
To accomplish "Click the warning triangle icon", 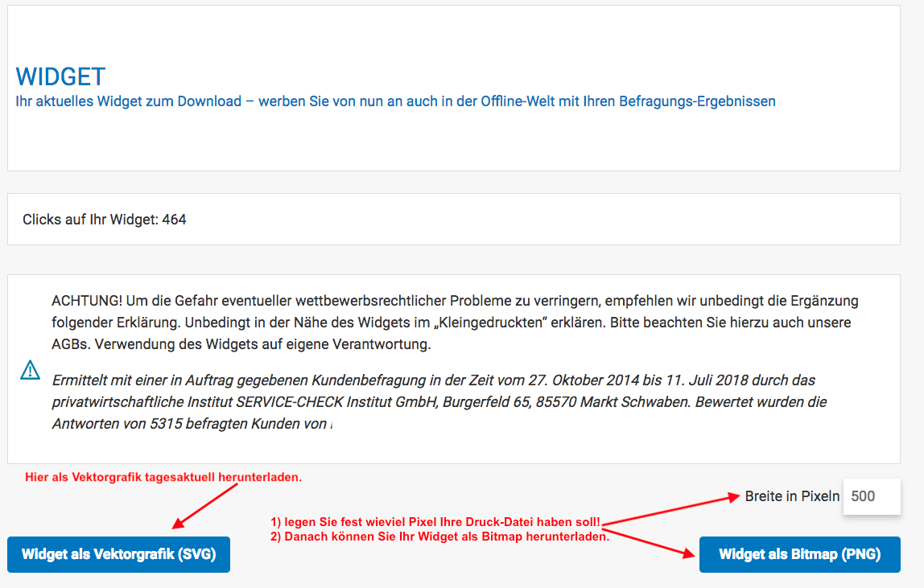I will pos(30,370).
